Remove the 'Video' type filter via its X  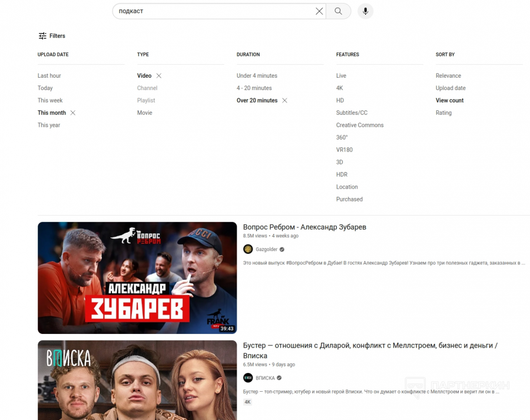159,76
